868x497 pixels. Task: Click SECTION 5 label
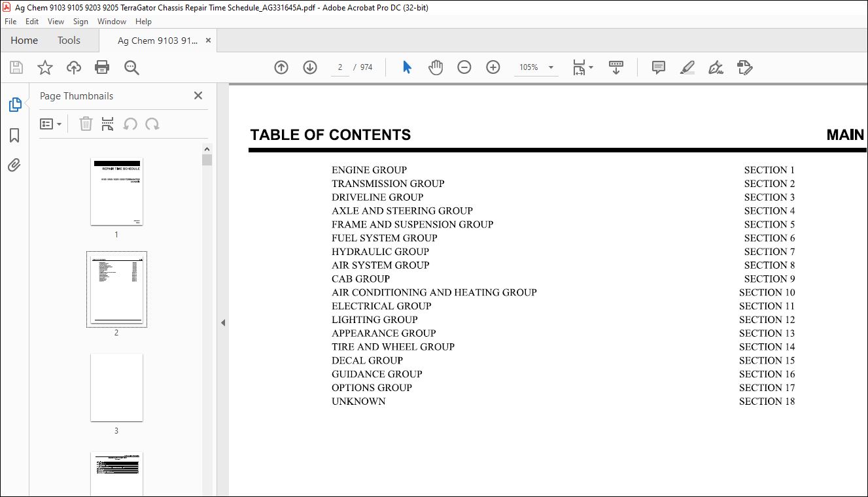click(770, 224)
